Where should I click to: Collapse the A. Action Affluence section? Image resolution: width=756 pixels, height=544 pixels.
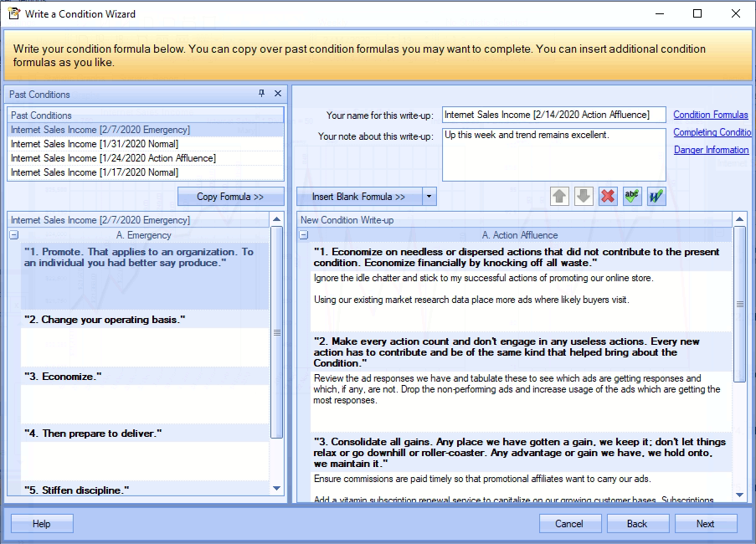tap(305, 235)
